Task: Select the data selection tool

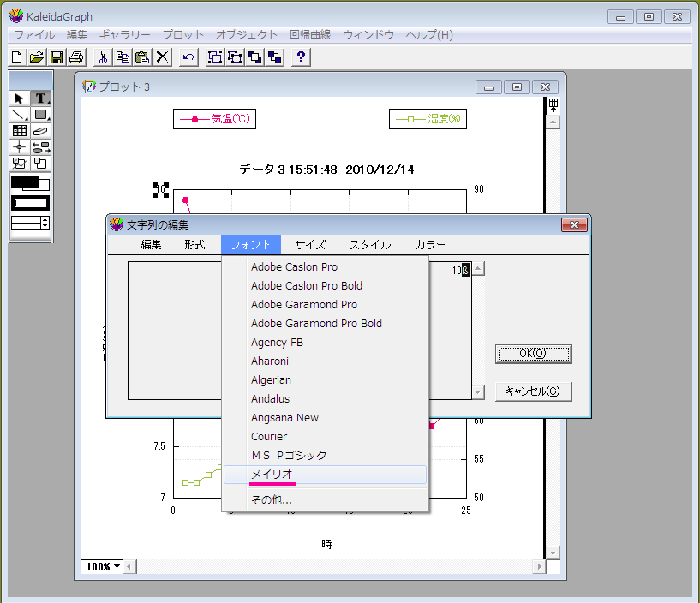Action: coord(41,146)
